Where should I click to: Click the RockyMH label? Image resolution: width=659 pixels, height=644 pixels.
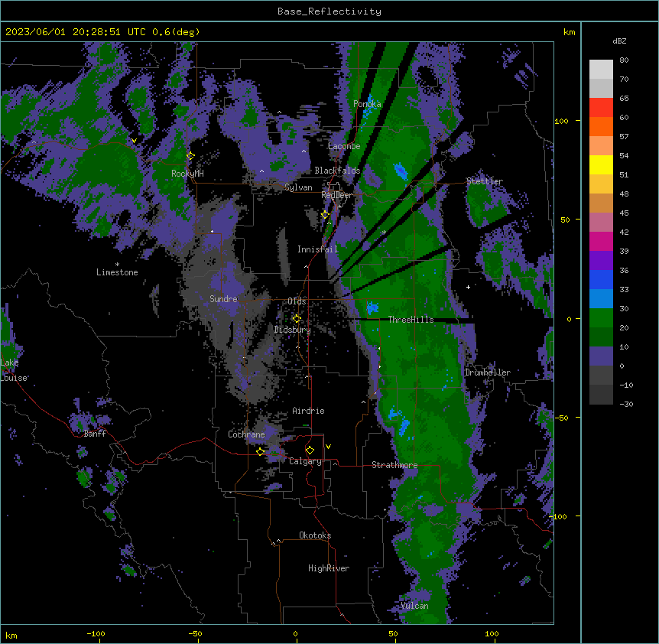[x=187, y=174]
